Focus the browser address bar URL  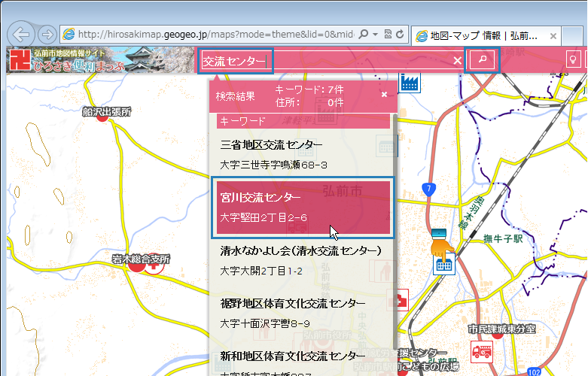(215, 35)
